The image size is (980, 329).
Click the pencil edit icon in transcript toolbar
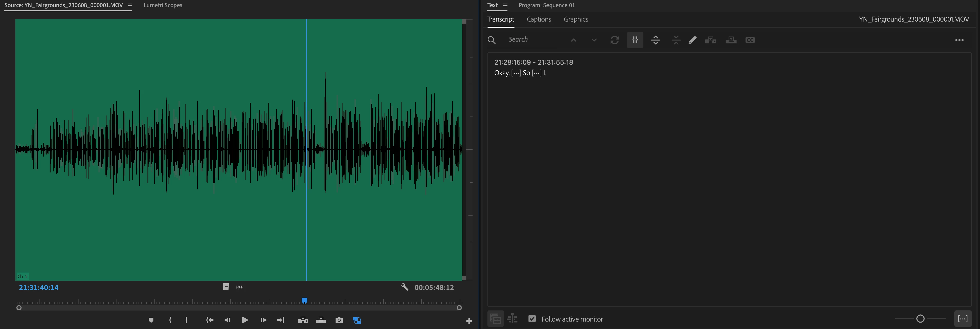click(692, 40)
